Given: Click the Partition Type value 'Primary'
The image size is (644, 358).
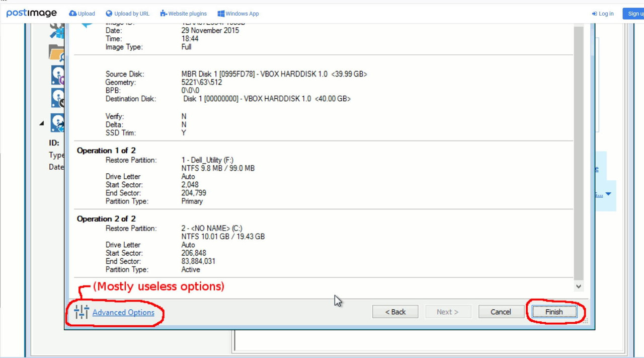Looking at the screenshot, I should 192,201.
